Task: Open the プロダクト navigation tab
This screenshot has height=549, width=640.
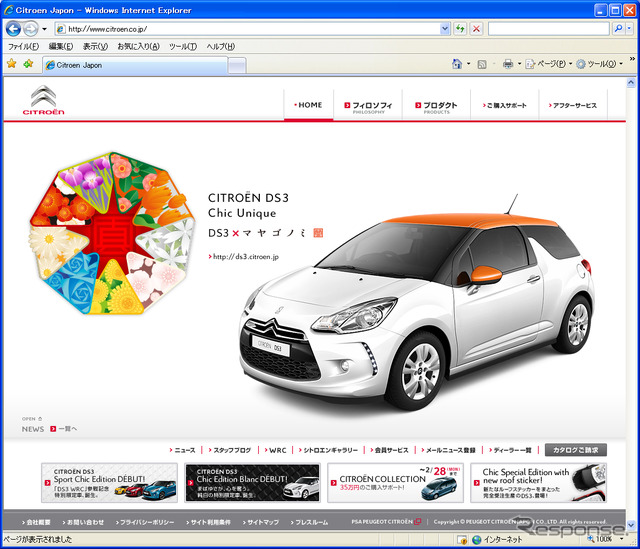Action: click(436, 106)
